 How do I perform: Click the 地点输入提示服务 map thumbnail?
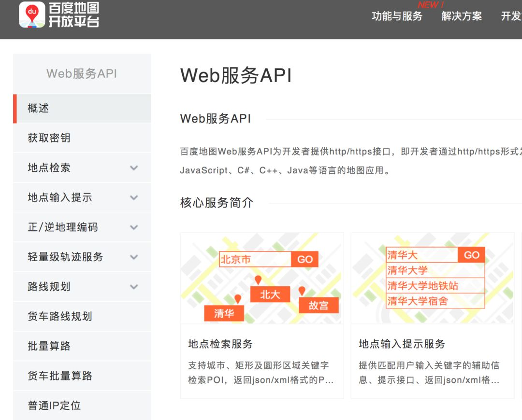coord(433,279)
